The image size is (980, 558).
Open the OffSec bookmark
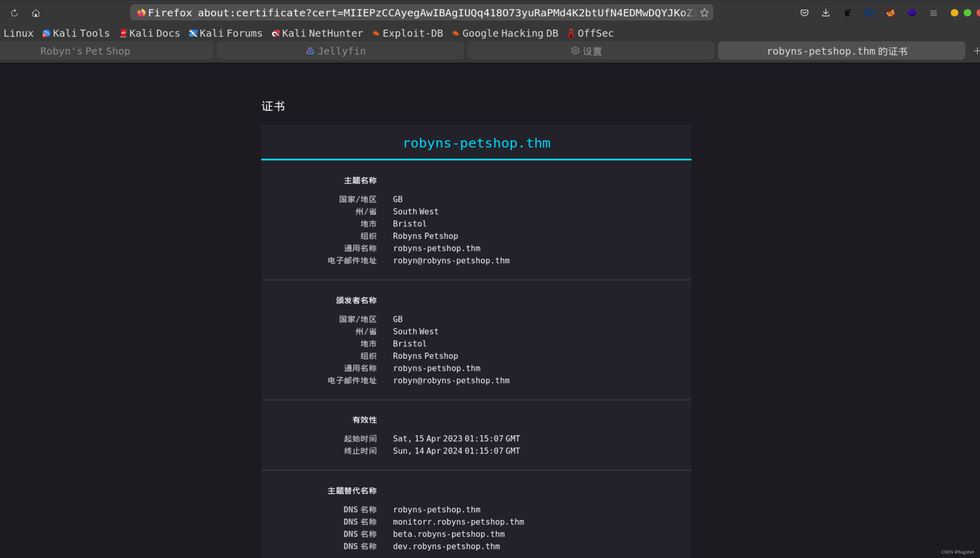pos(591,33)
